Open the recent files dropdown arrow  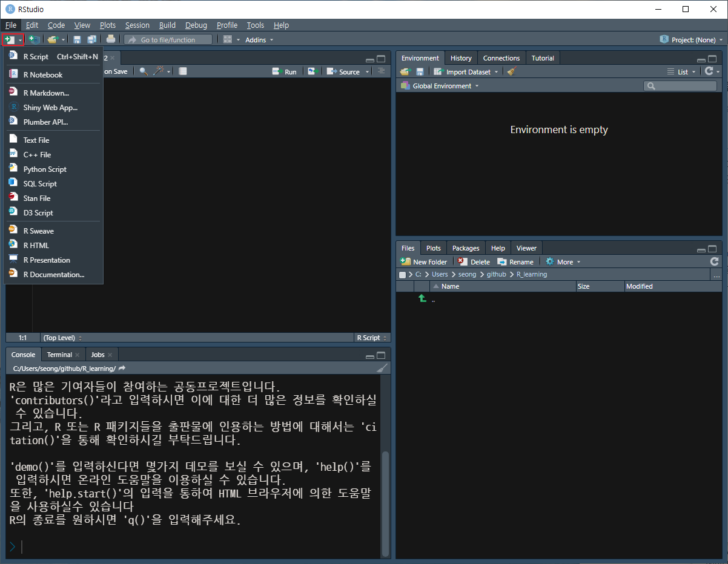click(63, 39)
